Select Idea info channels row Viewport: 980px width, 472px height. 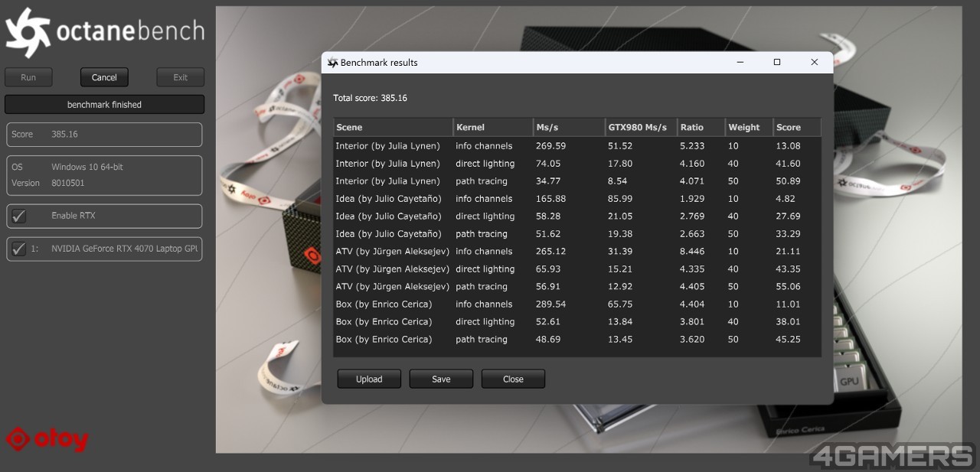(x=577, y=198)
